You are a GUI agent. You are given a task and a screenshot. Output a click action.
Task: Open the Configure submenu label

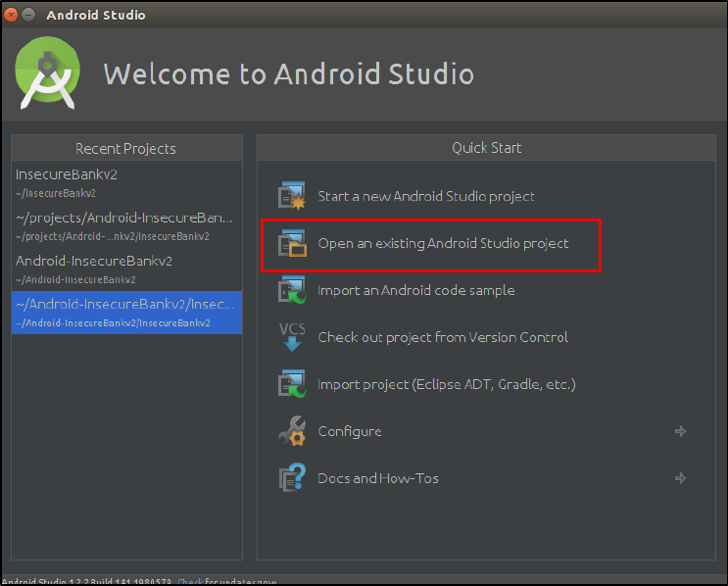[350, 431]
